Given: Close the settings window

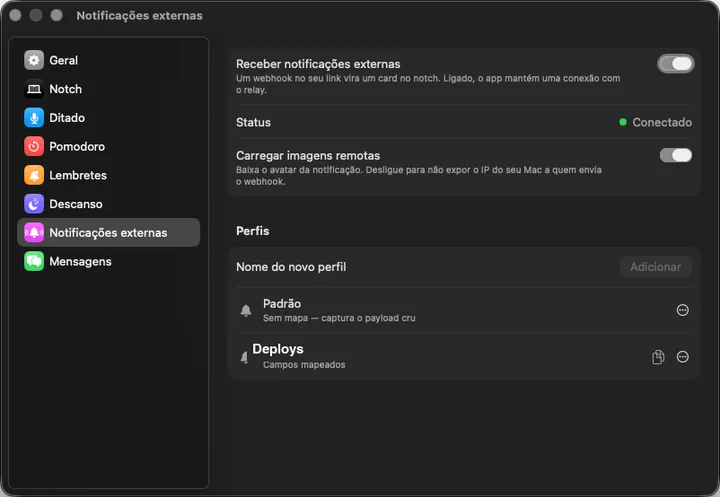Looking at the screenshot, I should click(x=15, y=16).
